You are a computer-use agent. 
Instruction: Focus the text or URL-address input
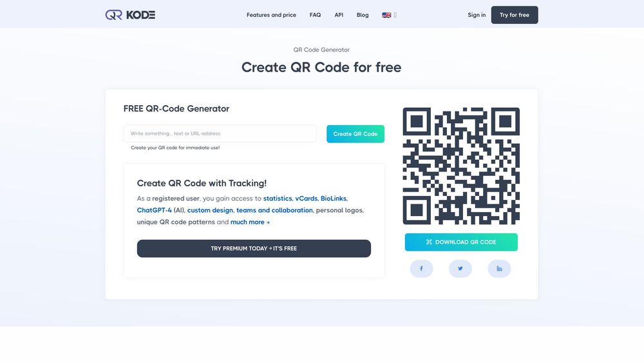(x=220, y=133)
